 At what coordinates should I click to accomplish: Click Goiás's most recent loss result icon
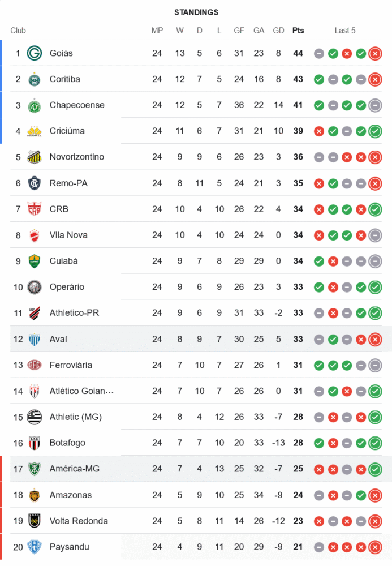point(374,54)
